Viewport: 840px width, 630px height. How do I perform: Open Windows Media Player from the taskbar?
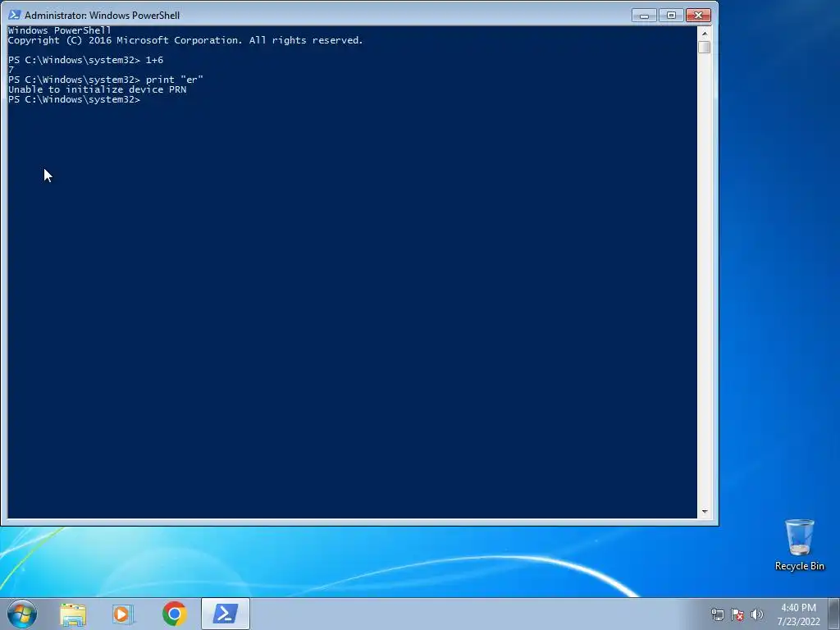[123, 614]
